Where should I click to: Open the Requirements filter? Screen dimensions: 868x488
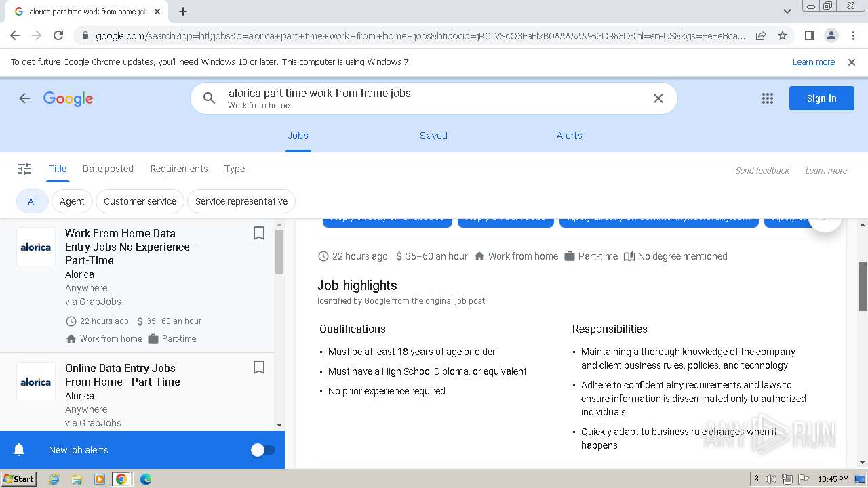179,169
